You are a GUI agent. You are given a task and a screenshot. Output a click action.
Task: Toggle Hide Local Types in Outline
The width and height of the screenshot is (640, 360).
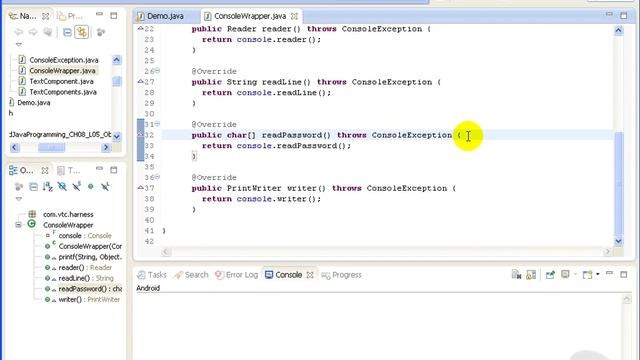click(105, 187)
